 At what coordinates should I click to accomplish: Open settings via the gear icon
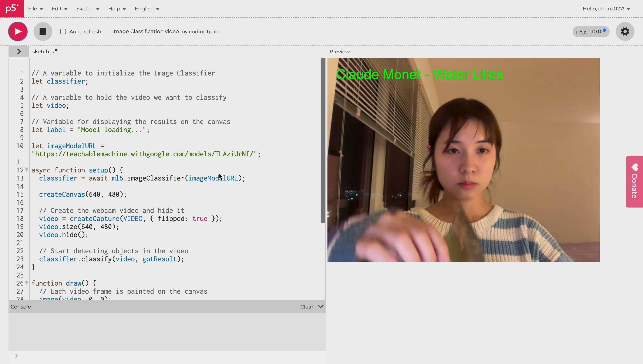click(625, 31)
